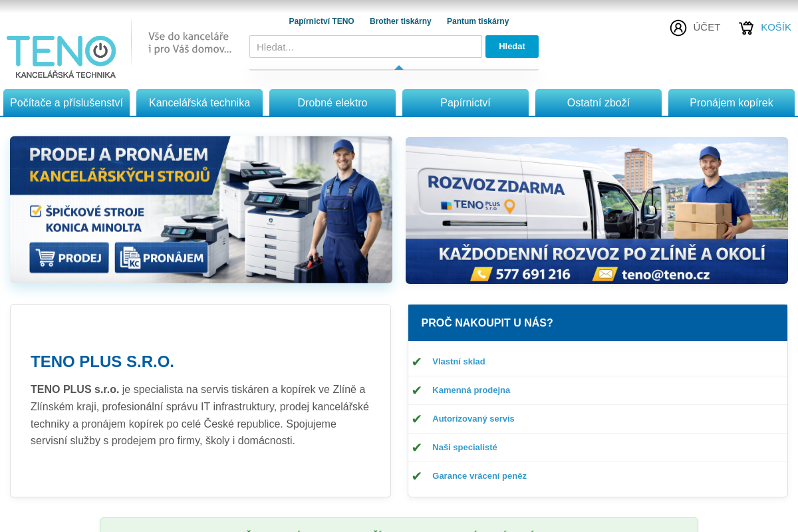The width and height of the screenshot is (798, 532).
Task: Expand the Pronájem kopírek category menu
Action: 731,102
